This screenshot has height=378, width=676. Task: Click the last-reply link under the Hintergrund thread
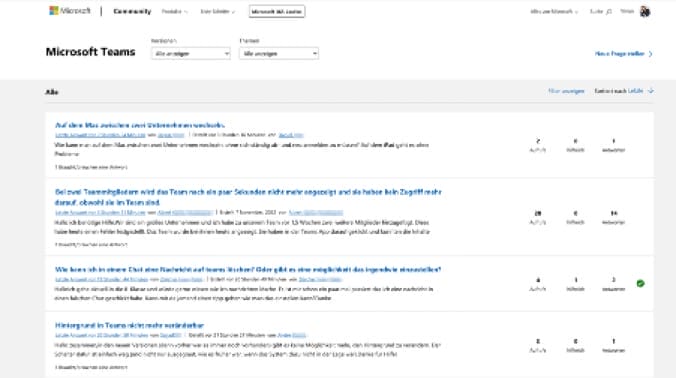101,335
